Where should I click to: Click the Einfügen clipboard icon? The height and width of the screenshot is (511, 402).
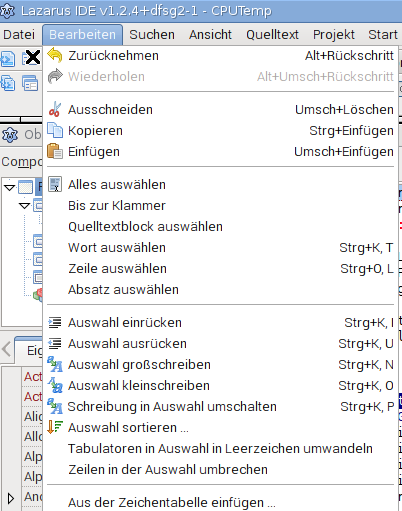55,151
